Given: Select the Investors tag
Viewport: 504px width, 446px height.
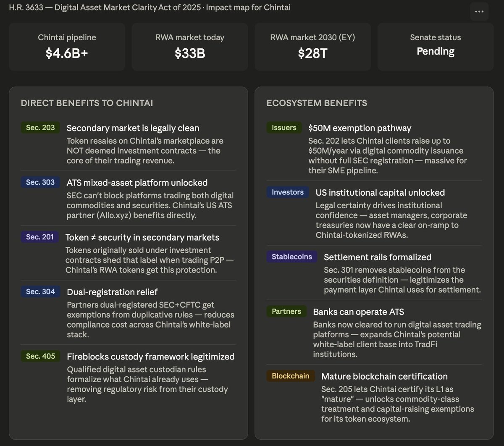Looking at the screenshot, I should (288, 192).
